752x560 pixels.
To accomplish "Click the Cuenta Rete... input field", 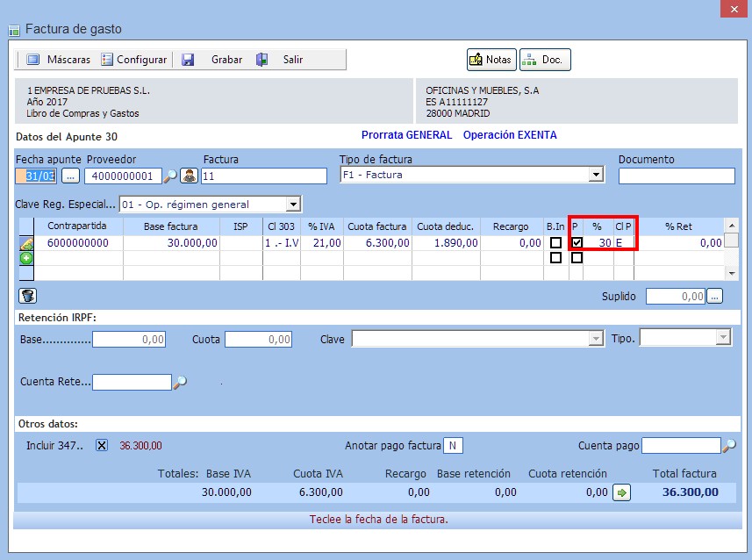I will (x=132, y=382).
